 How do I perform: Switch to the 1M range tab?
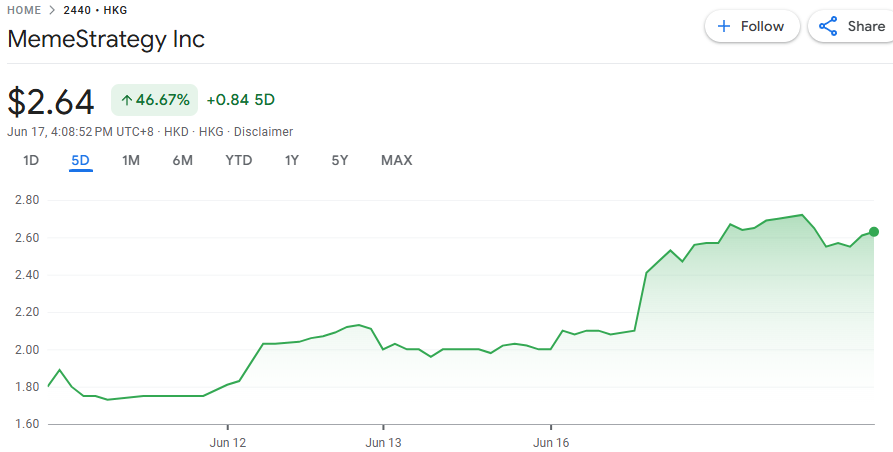point(131,160)
